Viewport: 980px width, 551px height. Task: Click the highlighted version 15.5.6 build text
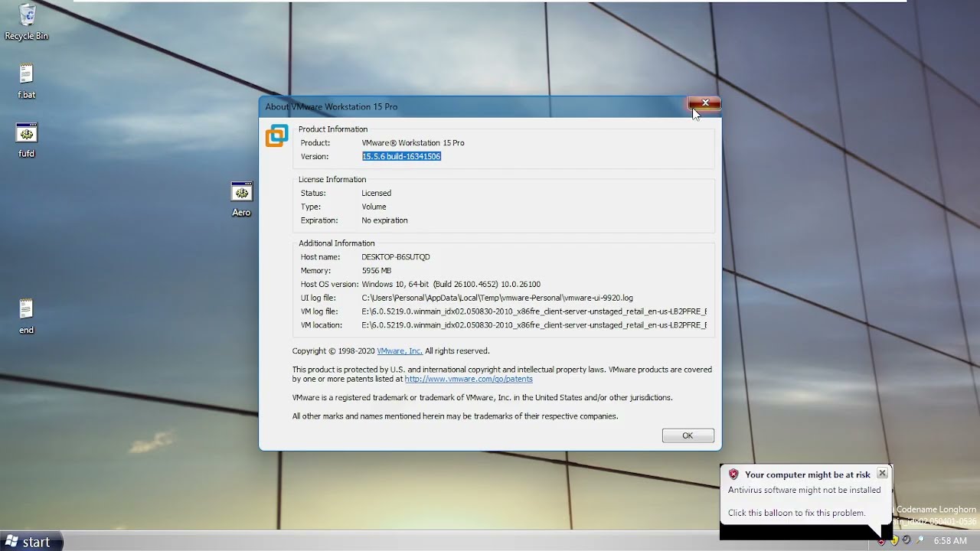tap(401, 156)
